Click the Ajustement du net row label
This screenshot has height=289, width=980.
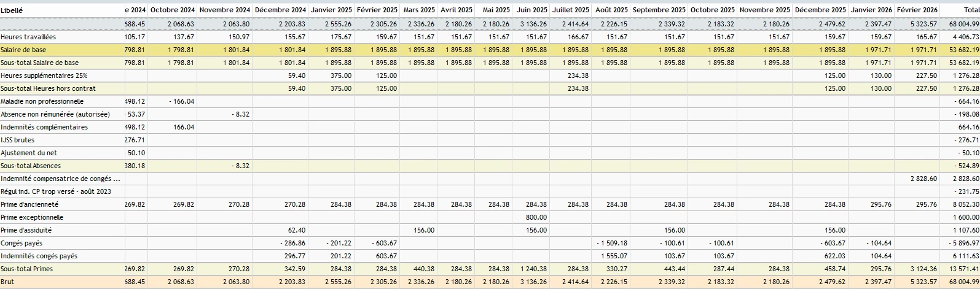click(x=29, y=153)
